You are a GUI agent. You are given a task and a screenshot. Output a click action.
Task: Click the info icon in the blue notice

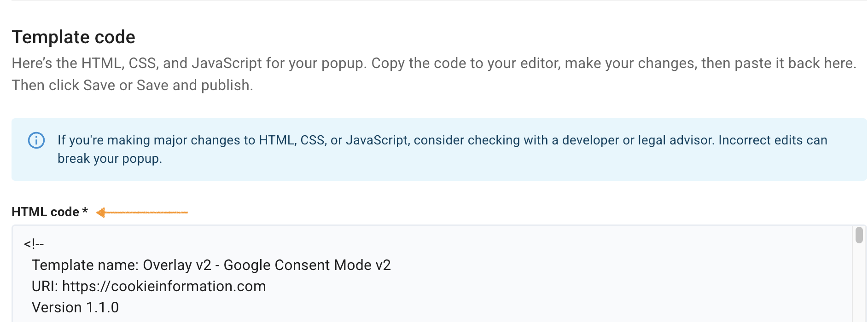pos(36,140)
